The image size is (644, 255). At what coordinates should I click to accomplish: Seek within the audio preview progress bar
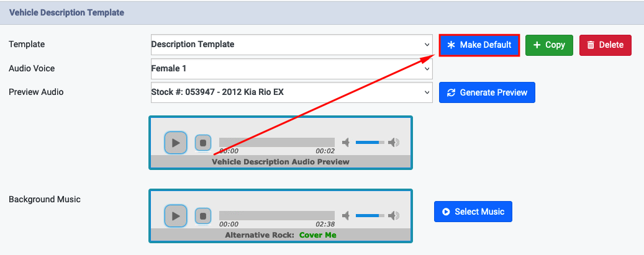tap(277, 142)
